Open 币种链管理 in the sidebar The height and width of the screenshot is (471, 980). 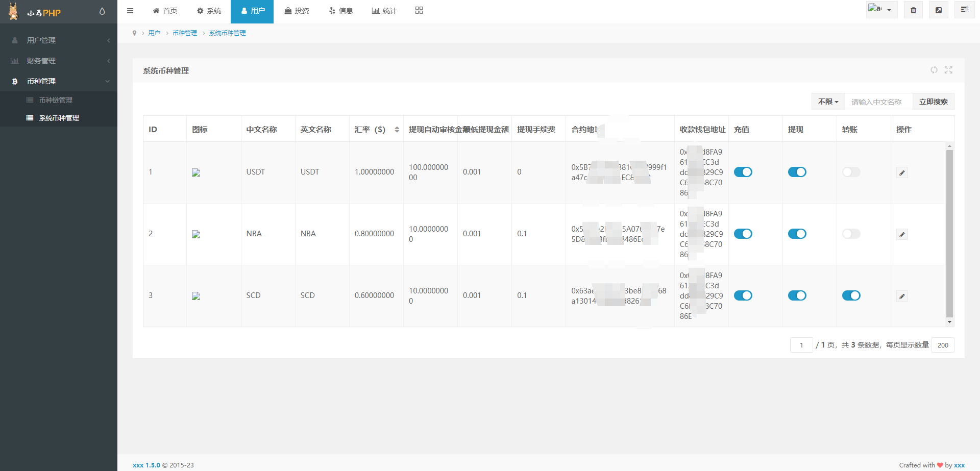click(x=56, y=100)
